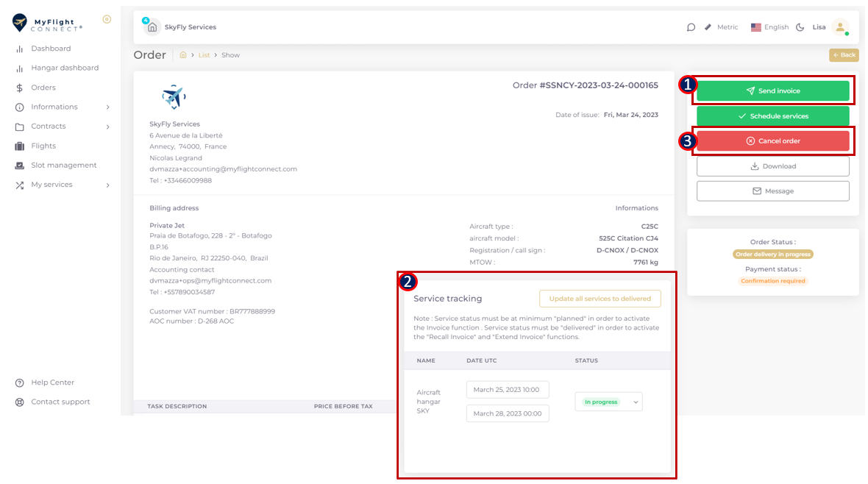Click the sidebar collapse circle icon
868x484 pixels.
tap(107, 19)
